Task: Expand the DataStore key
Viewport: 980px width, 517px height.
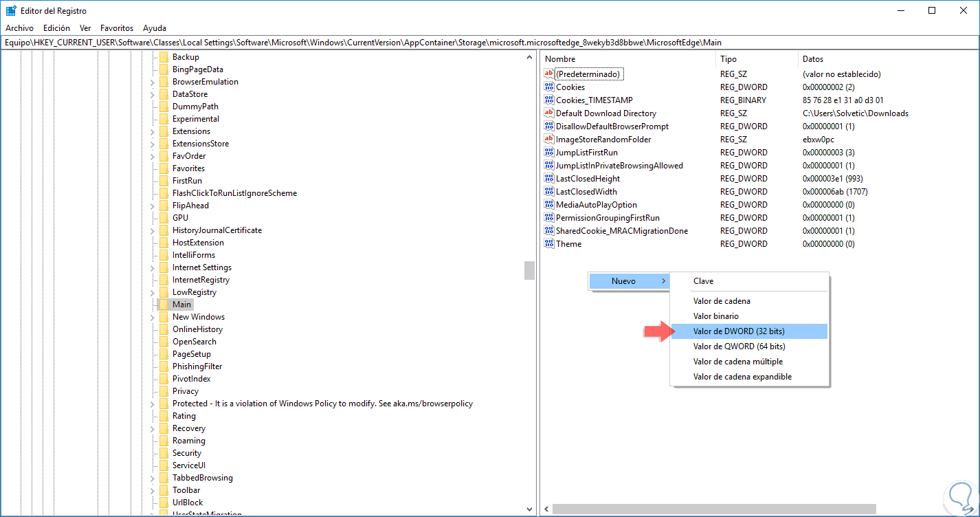Action: (x=153, y=94)
